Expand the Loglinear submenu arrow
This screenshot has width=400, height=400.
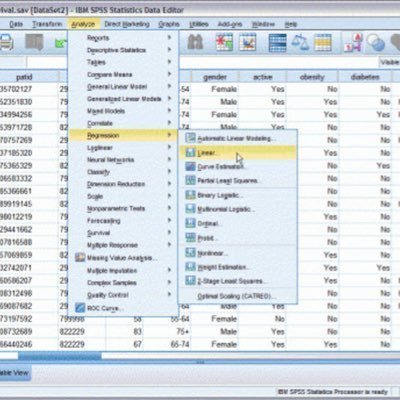point(169,147)
